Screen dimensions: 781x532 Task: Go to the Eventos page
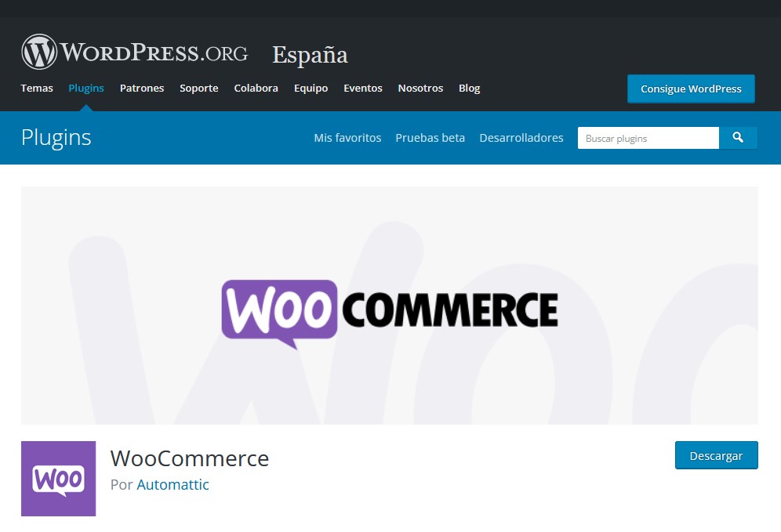(363, 88)
